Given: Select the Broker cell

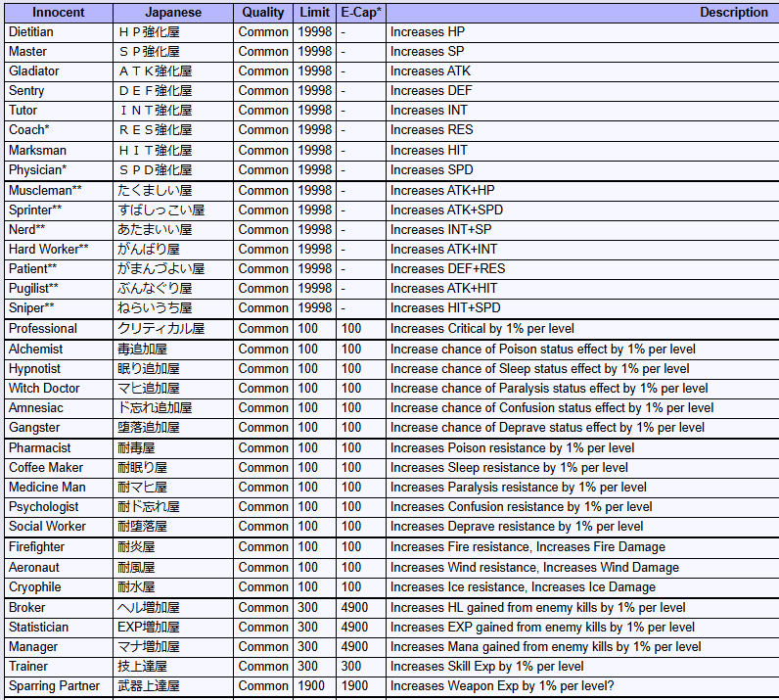Looking at the screenshot, I should pyautogui.click(x=59, y=608).
